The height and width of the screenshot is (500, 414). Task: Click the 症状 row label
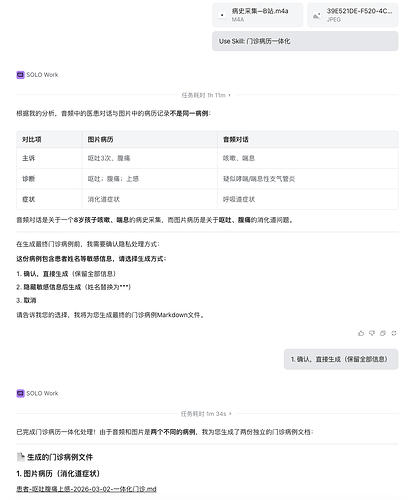[28, 199]
